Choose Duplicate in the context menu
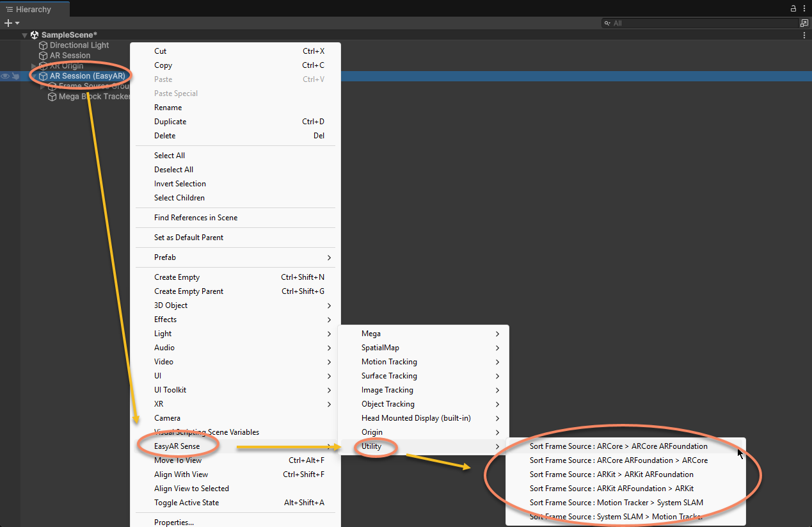812x527 pixels. coord(235,122)
